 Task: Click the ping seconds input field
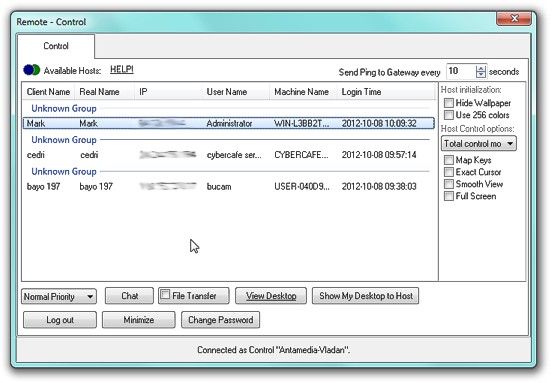pyautogui.click(x=461, y=71)
